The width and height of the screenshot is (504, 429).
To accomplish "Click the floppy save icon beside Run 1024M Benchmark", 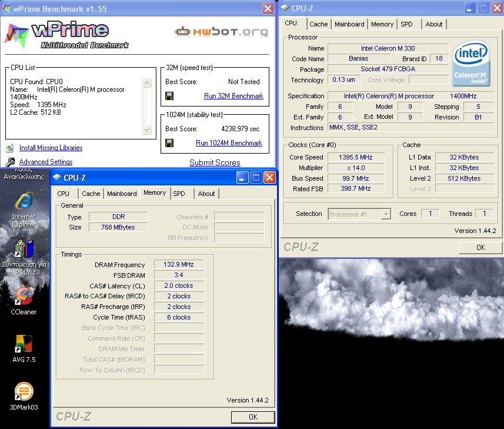I will click(x=169, y=143).
